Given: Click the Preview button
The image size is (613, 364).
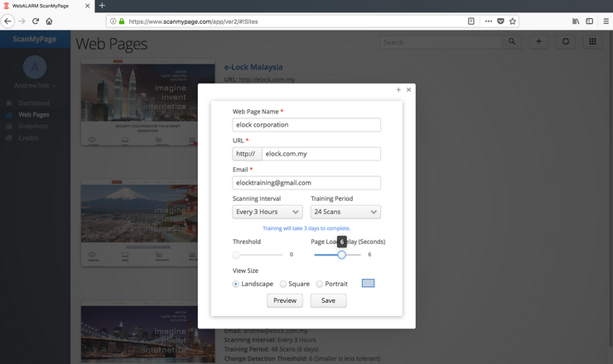Looking at the screenshot, I should (285, 301).
